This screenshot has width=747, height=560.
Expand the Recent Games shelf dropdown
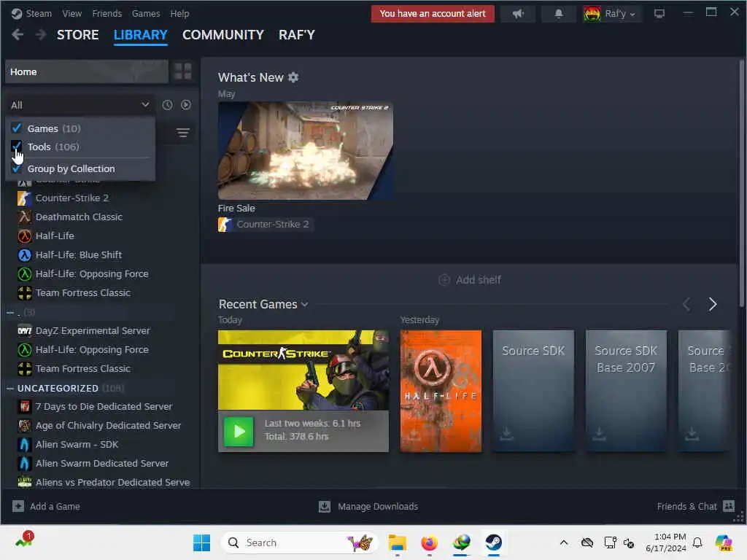304,304
